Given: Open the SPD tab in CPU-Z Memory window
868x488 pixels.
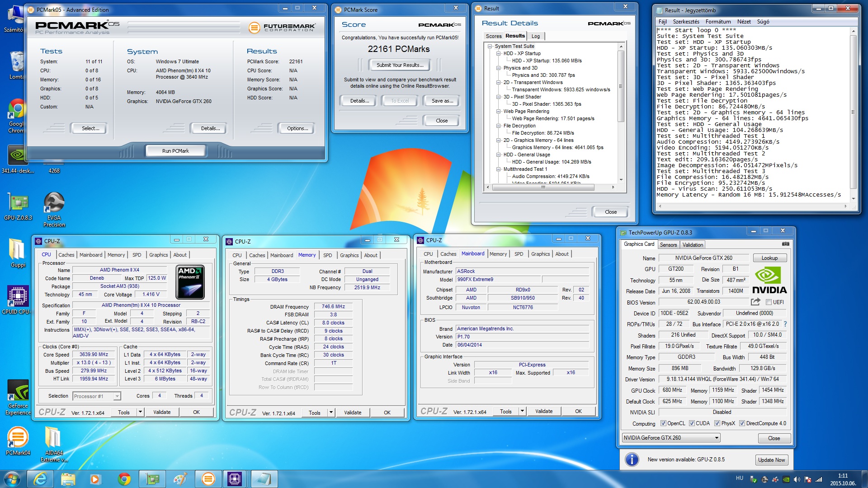Looking at the screenshot, I should click(x=327, y=255).
